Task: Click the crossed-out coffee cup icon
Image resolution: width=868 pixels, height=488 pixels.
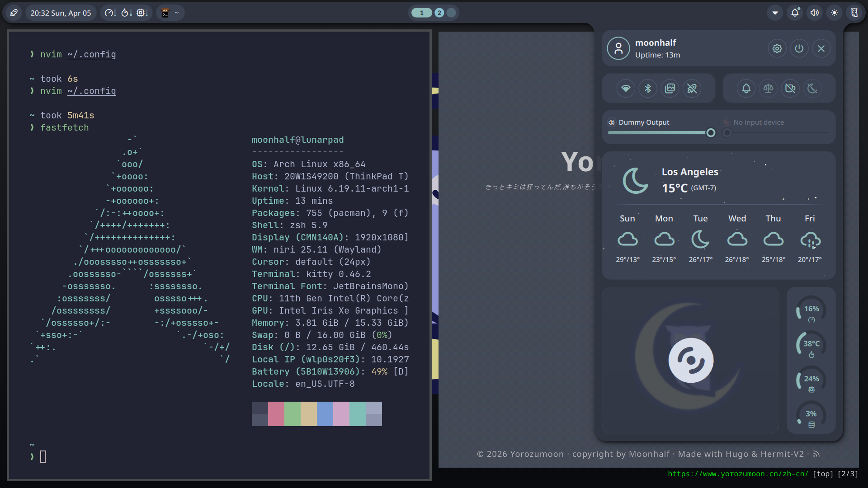Action: (790, 88)
